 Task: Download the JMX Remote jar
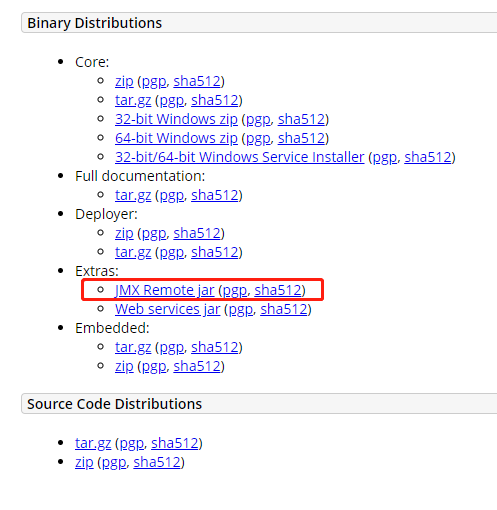pyautogui.click(x=164, y=290)
